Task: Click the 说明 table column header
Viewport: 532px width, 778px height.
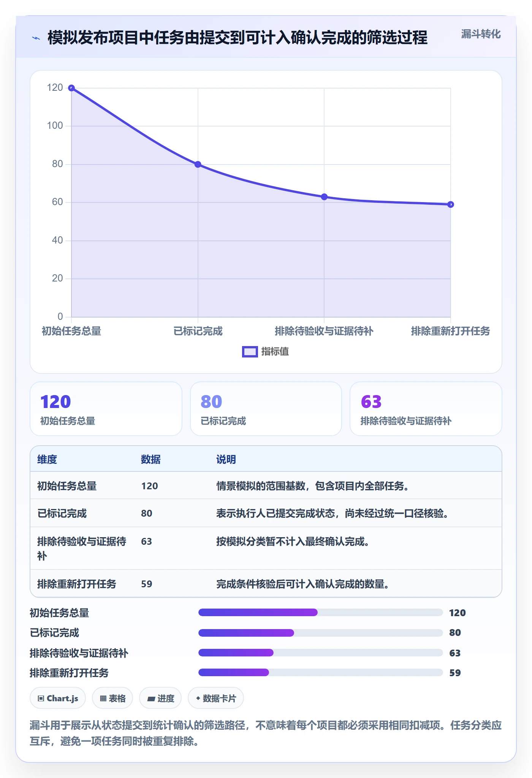Action: (x=226, y=459)
